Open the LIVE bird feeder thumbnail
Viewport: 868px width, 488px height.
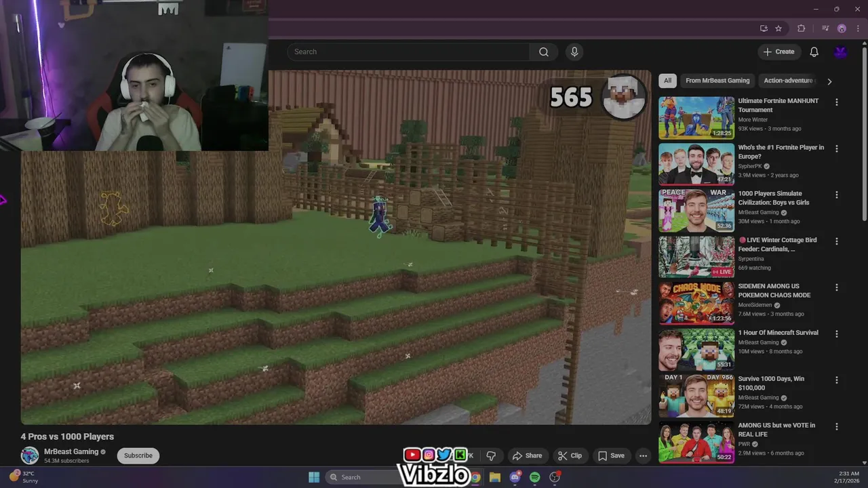click(x=696, y=257)
